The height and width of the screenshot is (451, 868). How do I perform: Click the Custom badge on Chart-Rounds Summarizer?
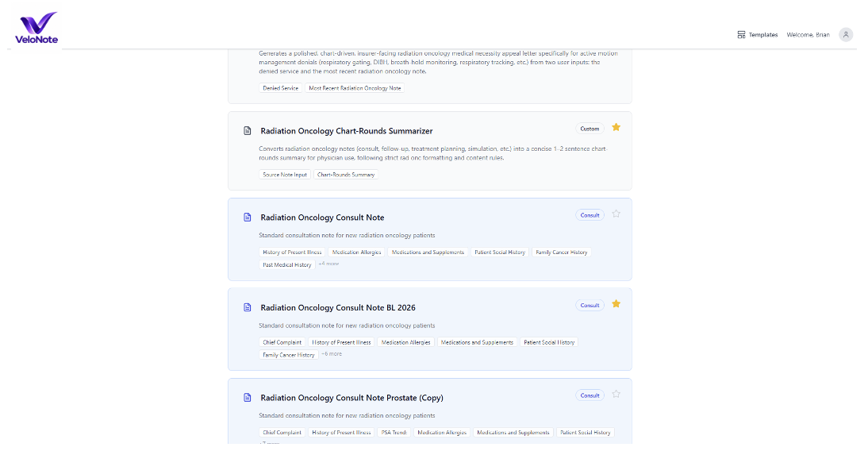click(590, 129)
